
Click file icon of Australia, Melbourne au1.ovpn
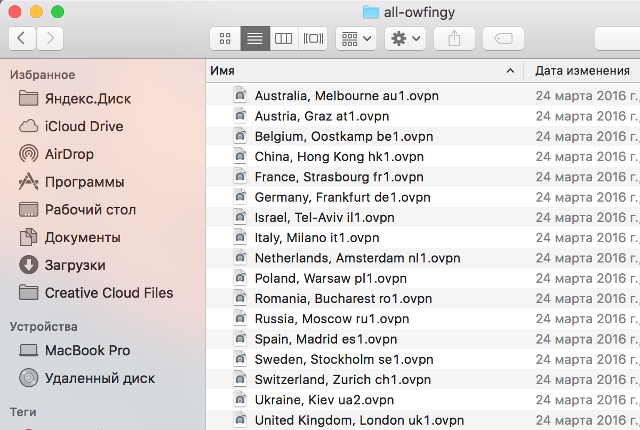[240, 95]
